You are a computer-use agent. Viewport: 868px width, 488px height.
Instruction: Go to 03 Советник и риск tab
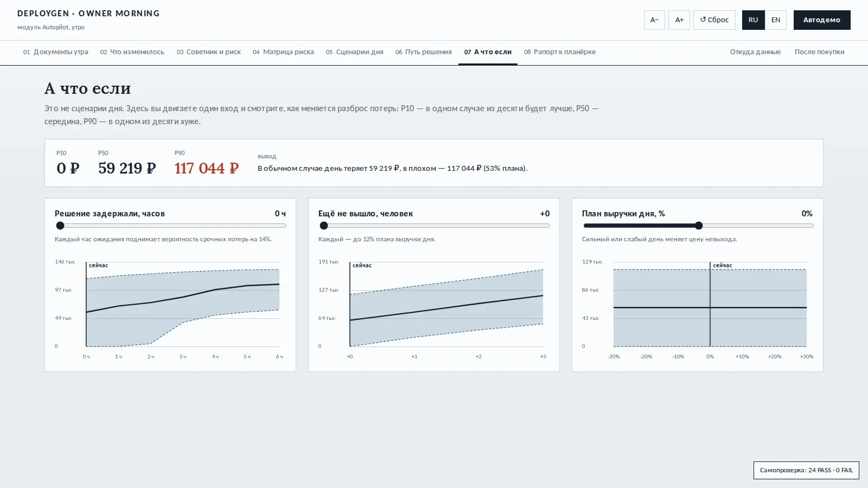coord(209,52)
